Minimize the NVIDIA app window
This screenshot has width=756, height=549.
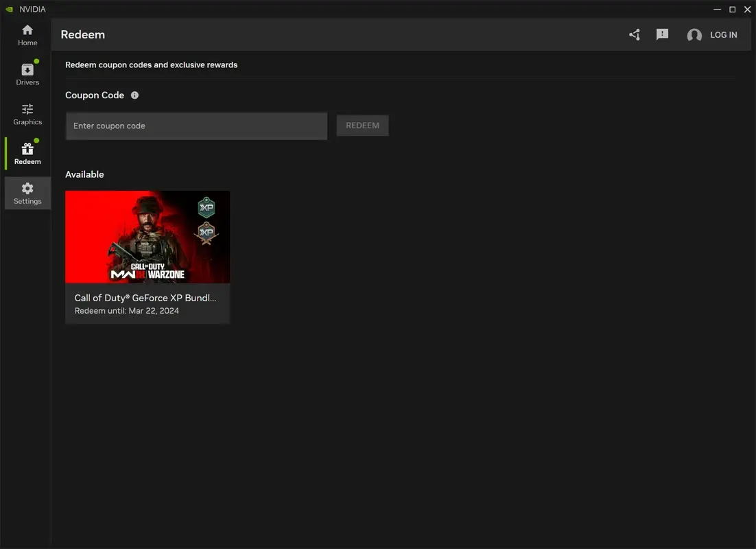[716, 9]
